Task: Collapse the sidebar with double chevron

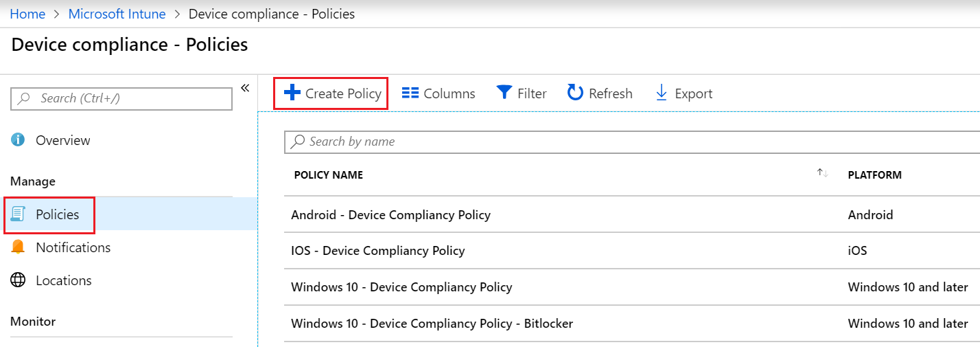Action: (x=245, y=88)
